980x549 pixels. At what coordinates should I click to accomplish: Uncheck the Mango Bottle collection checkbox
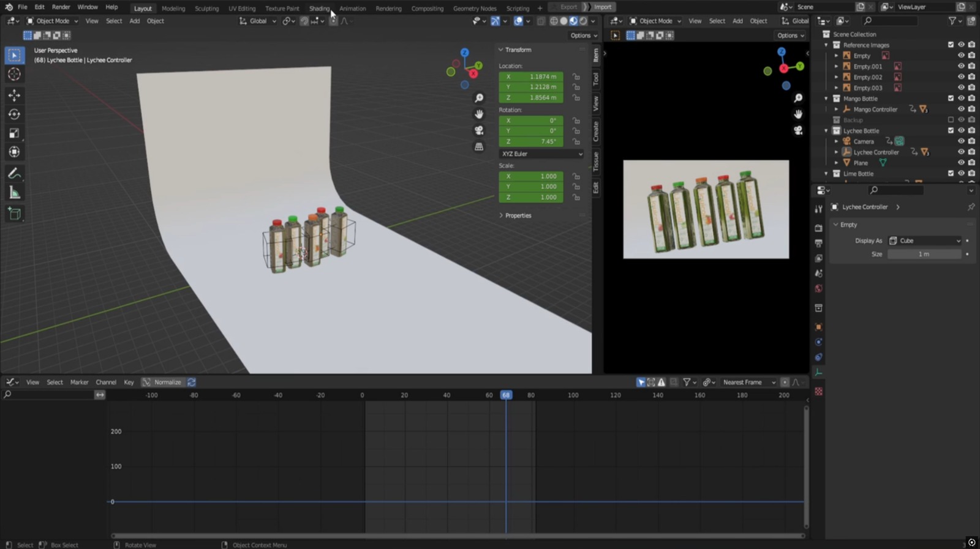[x=951, y=99]
